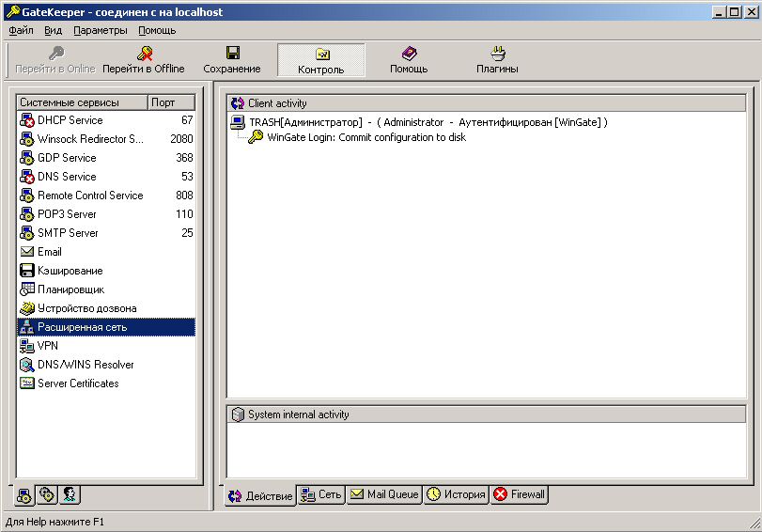Open the Плагины plug icon

pyautogui.click(x=498, y=53)
